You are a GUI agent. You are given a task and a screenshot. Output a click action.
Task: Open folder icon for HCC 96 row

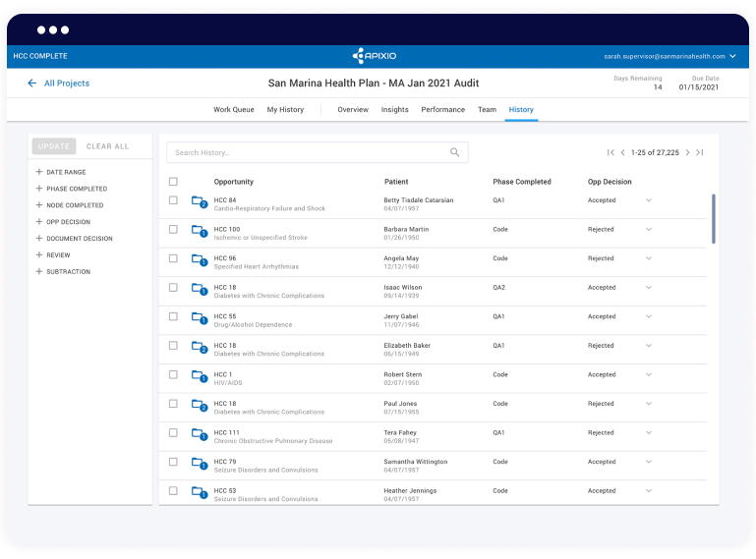200,259
